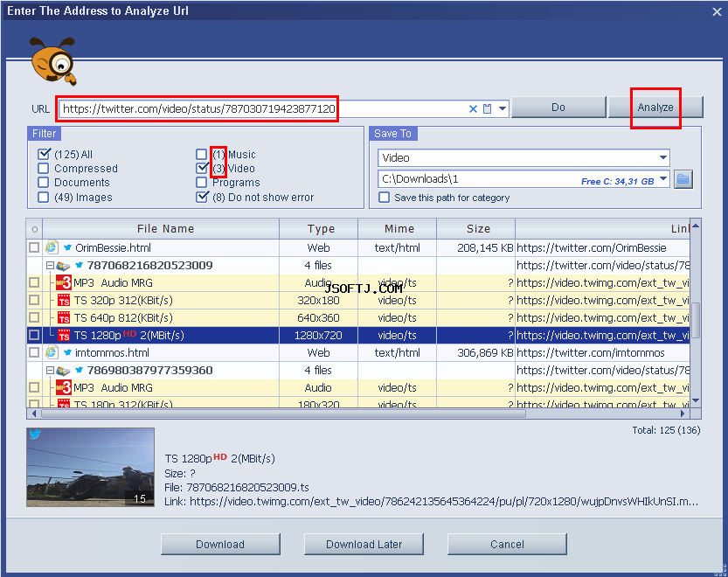Click the Twitter bird icon beside imtommos.html
The height and width of the screenshot is (577, 728).
tap(68, 352)
